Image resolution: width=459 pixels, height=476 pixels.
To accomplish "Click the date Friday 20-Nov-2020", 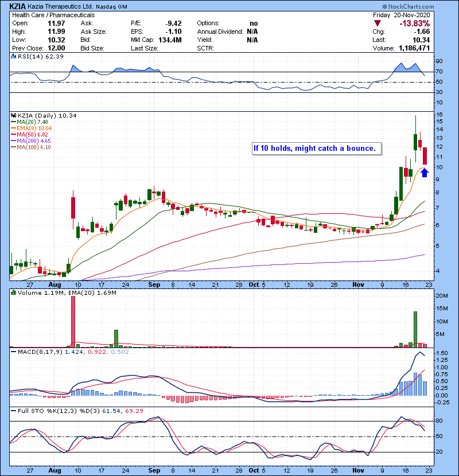I will [x=401, y=15].
